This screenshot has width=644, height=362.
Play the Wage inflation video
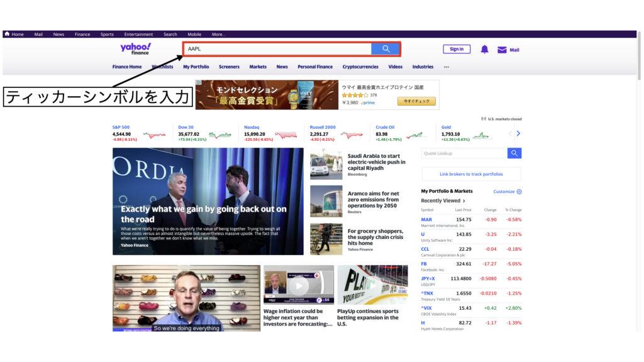299,285
